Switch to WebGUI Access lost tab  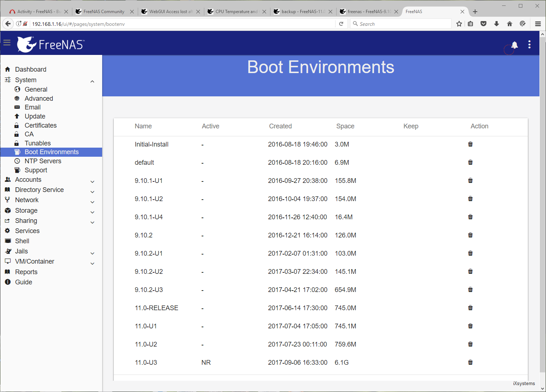tap(170, 12)
